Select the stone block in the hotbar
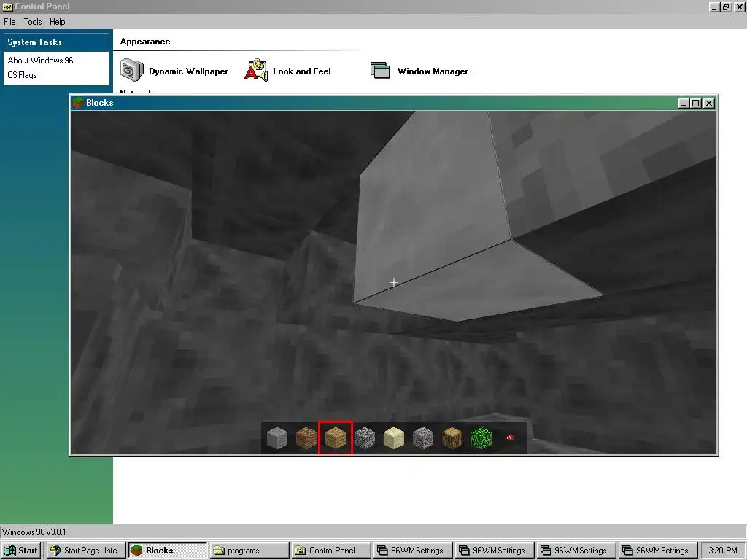 tap(277, 438)
